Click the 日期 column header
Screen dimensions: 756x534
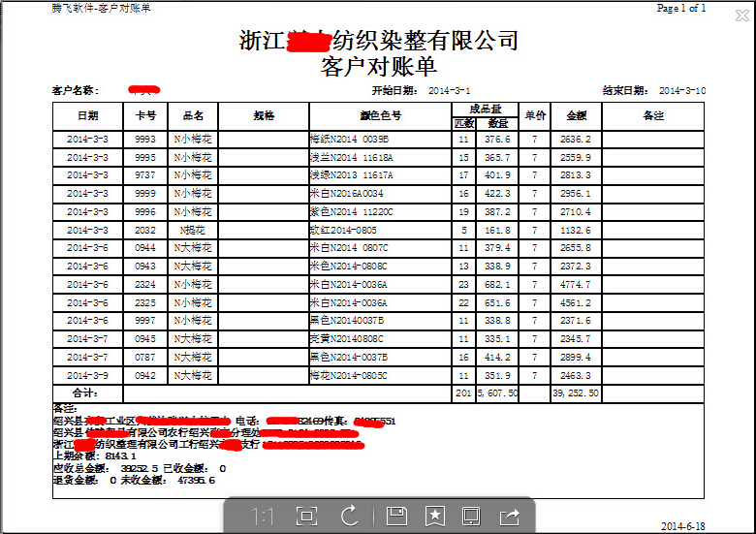click(88, 115)
